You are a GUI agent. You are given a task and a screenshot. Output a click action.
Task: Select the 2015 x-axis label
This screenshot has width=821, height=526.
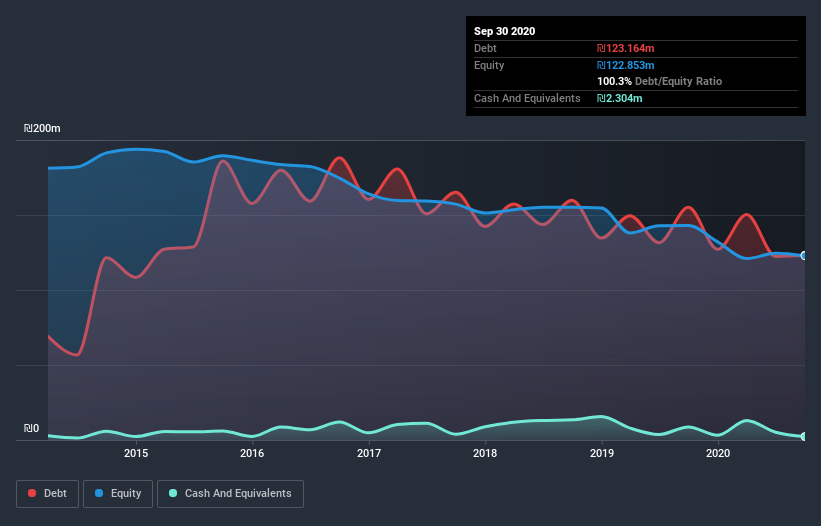coord(136,453)
